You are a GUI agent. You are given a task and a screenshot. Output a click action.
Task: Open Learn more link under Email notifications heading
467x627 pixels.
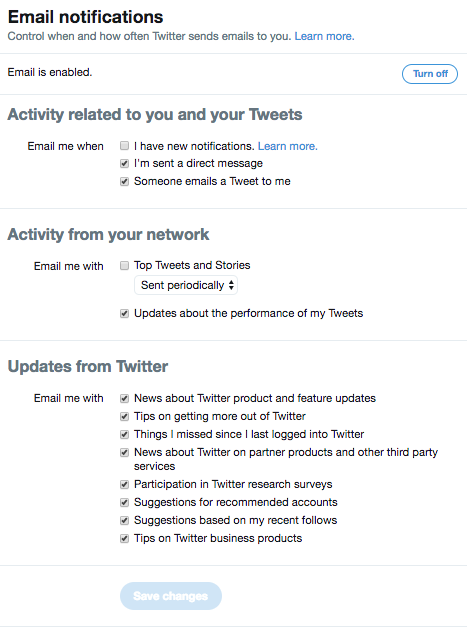pos(324,36)
